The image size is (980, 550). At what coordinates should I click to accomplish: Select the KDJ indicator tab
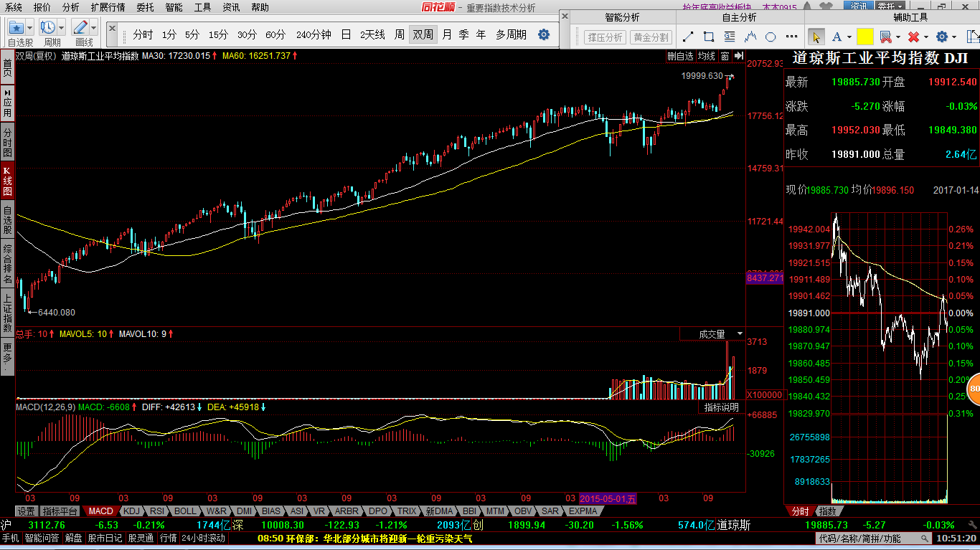coord(131,511)
